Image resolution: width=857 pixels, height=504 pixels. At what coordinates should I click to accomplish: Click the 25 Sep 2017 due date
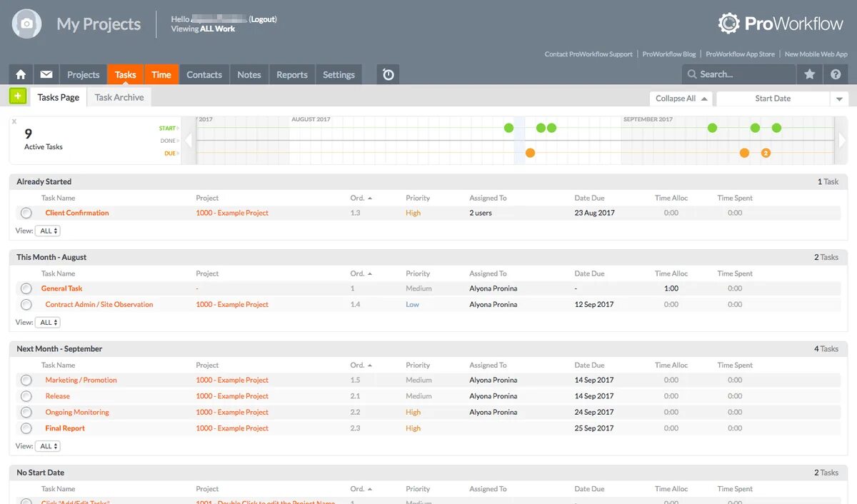click(x=594, y=428)
